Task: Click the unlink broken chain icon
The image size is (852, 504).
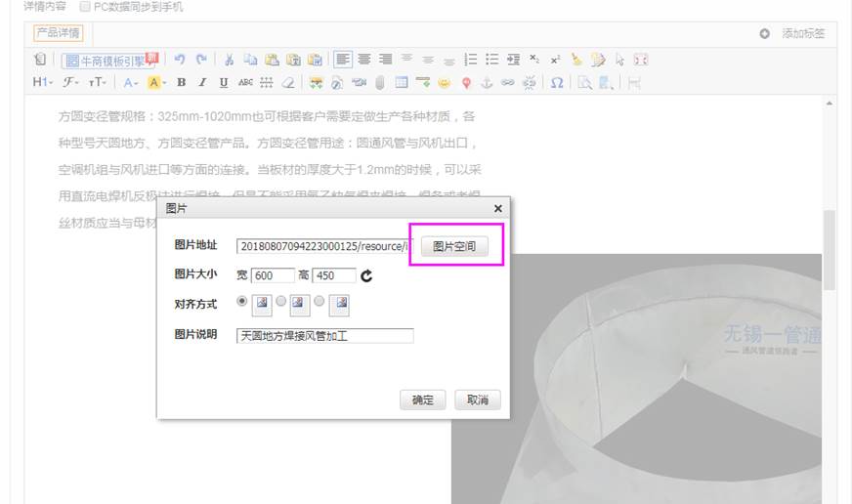Action: pyautogui.click(x=529, y=83)
